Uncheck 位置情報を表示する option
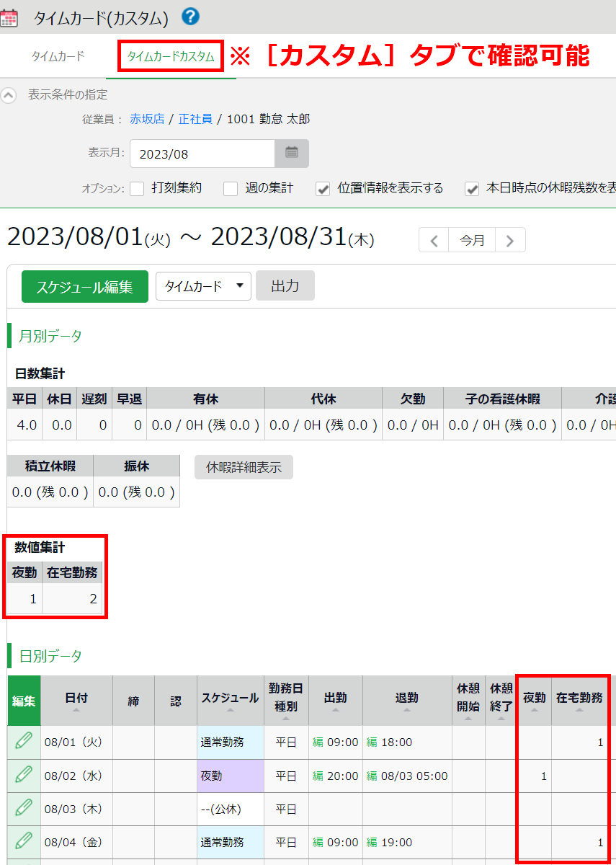Screen dimensions: 616x865 [323, 189]
